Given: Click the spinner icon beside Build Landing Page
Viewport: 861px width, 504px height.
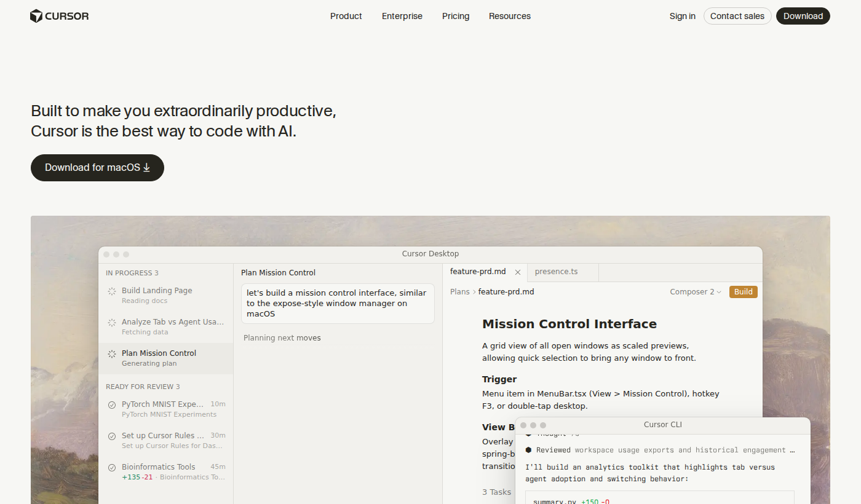Looking at the screenshot, I should tap(112, 291).
